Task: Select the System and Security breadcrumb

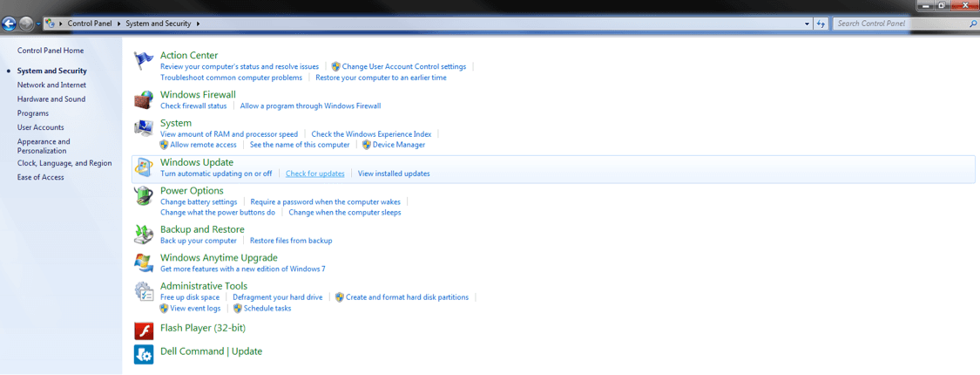Action: (x=159, y=24)
